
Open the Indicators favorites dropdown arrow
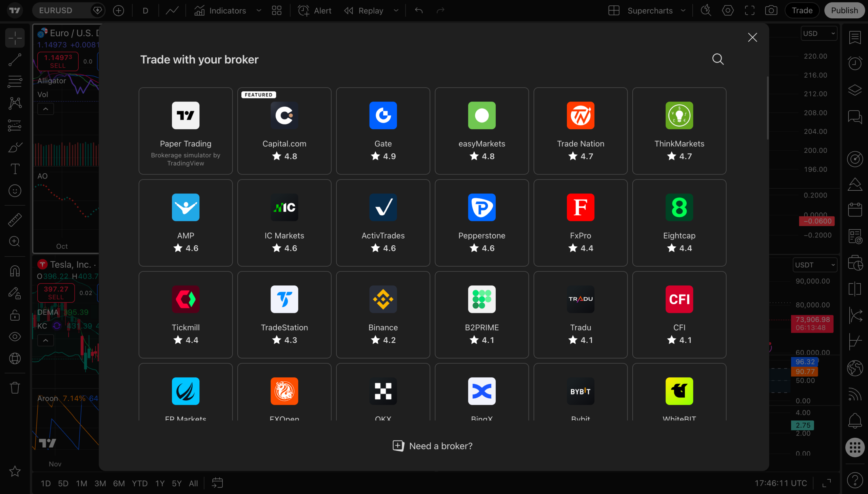coord(259,11)
